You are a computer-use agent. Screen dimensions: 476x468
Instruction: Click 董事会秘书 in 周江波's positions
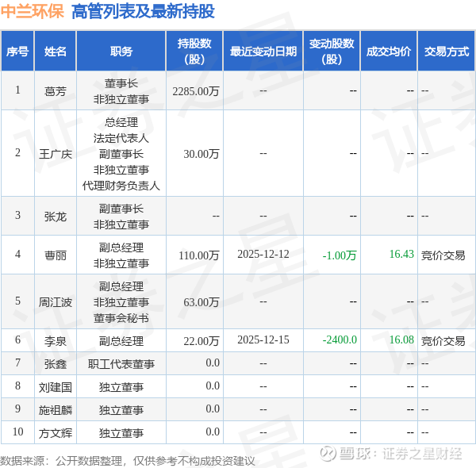tap(121, 318)
